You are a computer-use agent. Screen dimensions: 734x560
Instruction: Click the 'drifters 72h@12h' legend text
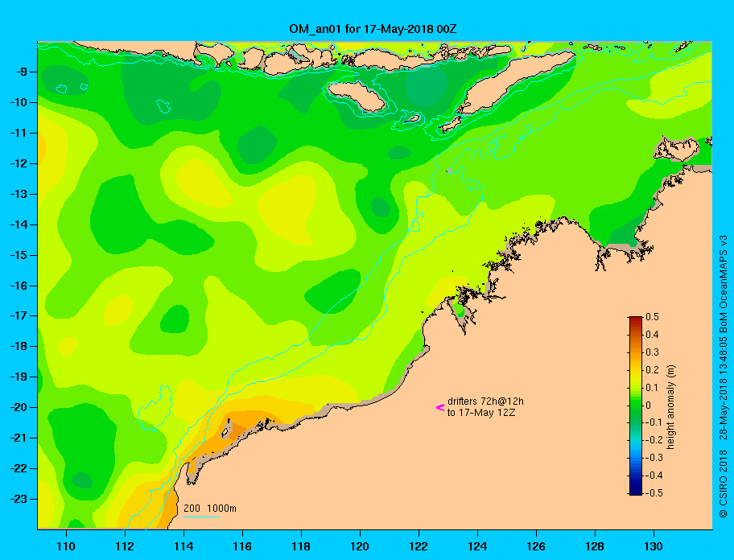[485, 401]
